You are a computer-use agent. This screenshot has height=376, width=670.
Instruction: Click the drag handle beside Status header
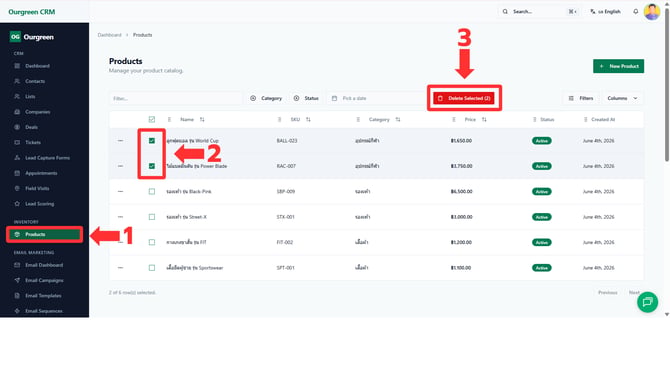(x=535, y=120)
